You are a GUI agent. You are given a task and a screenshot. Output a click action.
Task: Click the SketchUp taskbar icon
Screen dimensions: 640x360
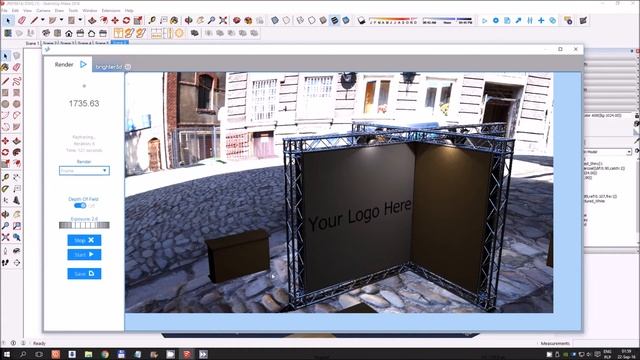click(187, 354)
